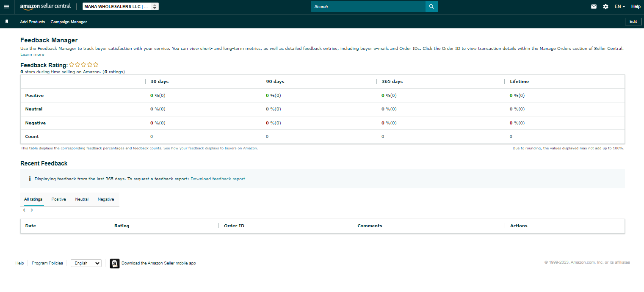Screen dimensions: 644x292
Task: Click the Feedback Manager heading
Action: 49,40
